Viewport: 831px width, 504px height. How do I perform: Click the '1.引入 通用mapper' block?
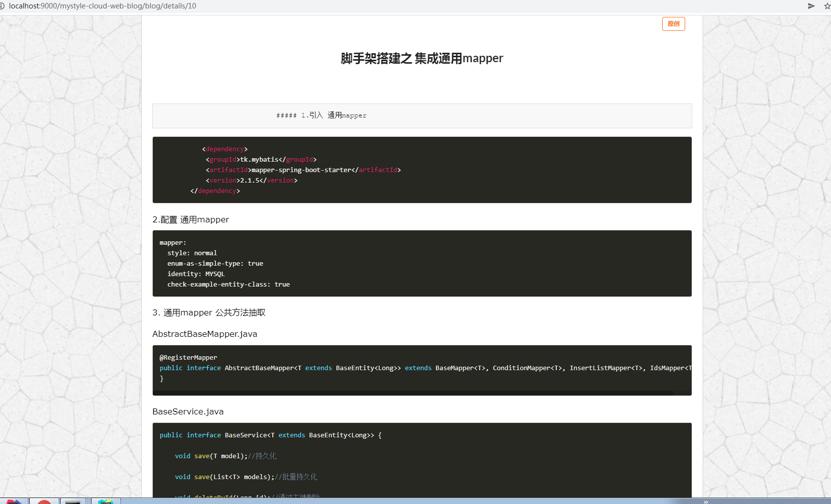pos(421,115)
